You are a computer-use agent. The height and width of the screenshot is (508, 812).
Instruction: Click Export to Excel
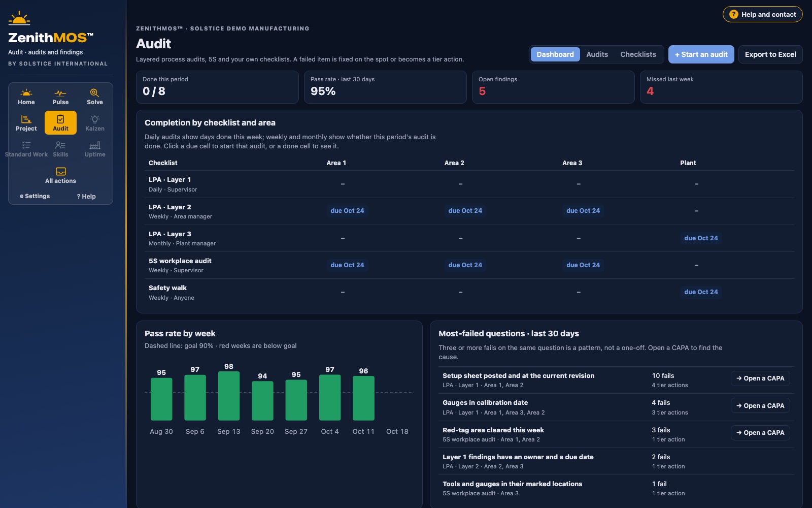[770, 54]
